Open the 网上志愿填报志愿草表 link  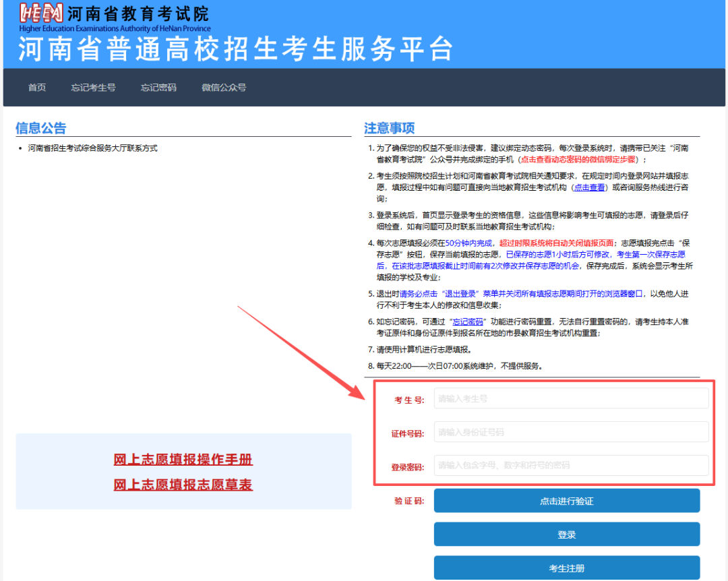[183, 485]
